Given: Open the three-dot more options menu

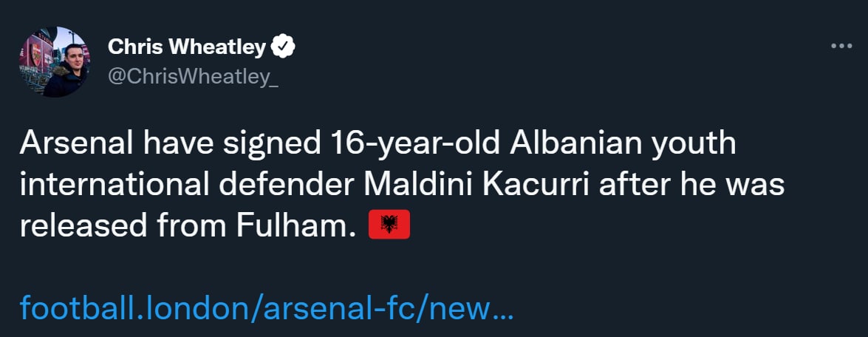Looking at the screenshot, I should tap(841, 46).
